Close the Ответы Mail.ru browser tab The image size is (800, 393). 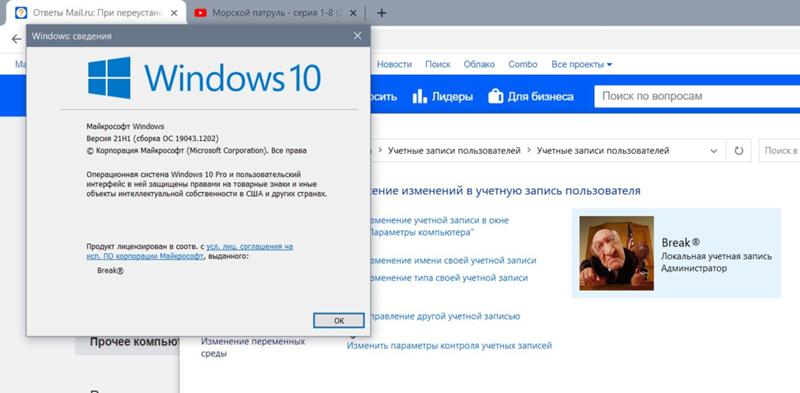pyautogui.click(x=174, y=13)
